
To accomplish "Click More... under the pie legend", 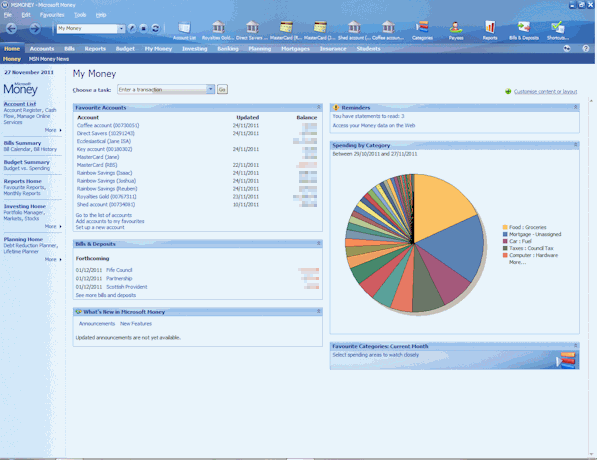I will [517, 262].
